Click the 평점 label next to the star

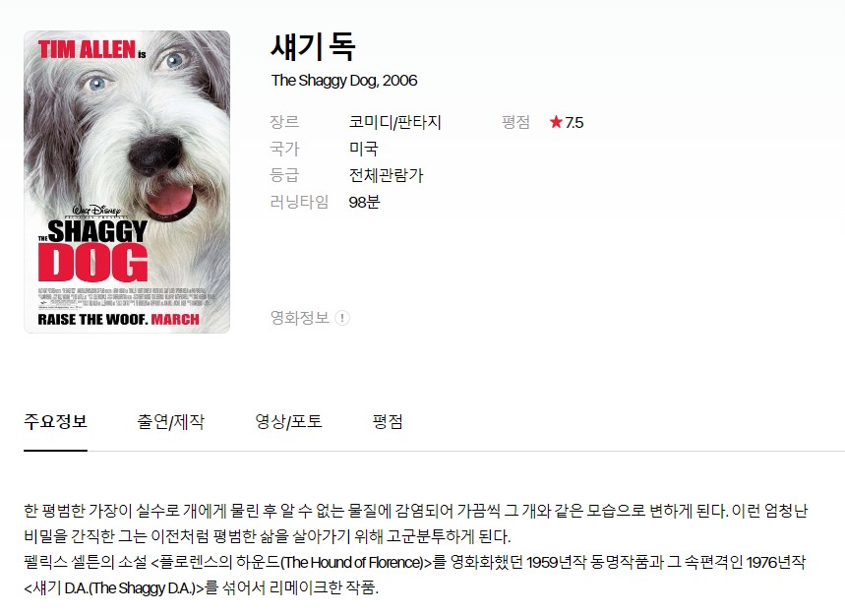(x=515, y=122)
